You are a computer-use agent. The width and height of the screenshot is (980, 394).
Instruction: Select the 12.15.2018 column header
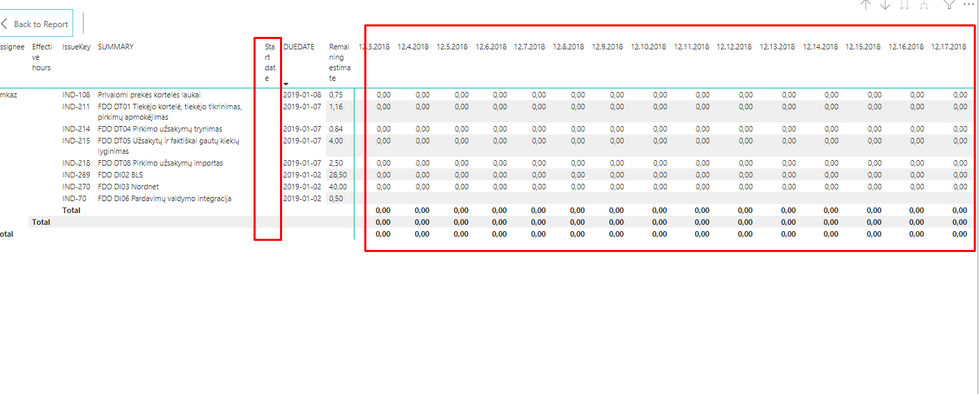coord(864,47)
